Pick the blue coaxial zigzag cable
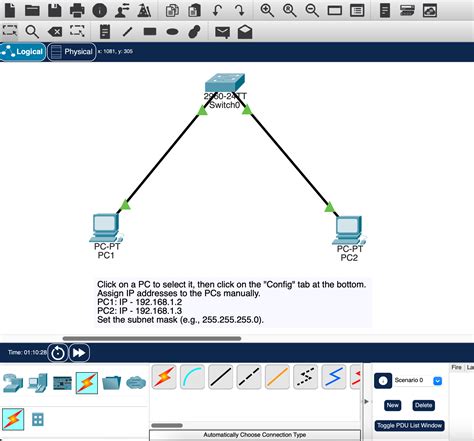Viewport: 474px width, 441px height. pos(334,377)
